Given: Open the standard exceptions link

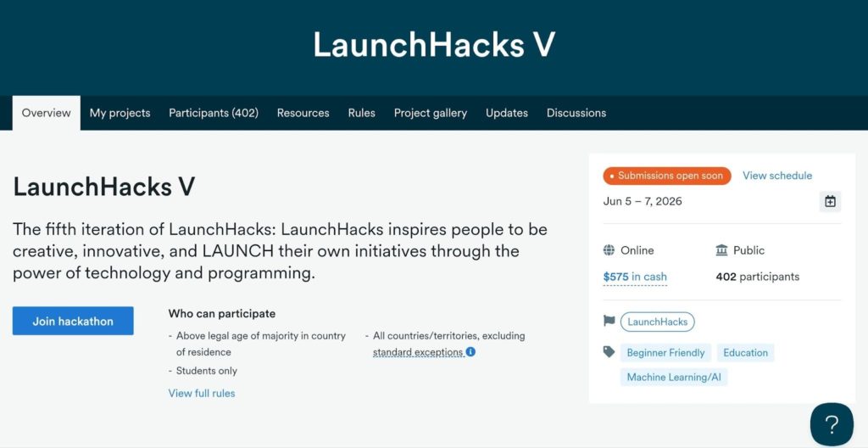Looking at the screenshot, I should pos(418,352).
